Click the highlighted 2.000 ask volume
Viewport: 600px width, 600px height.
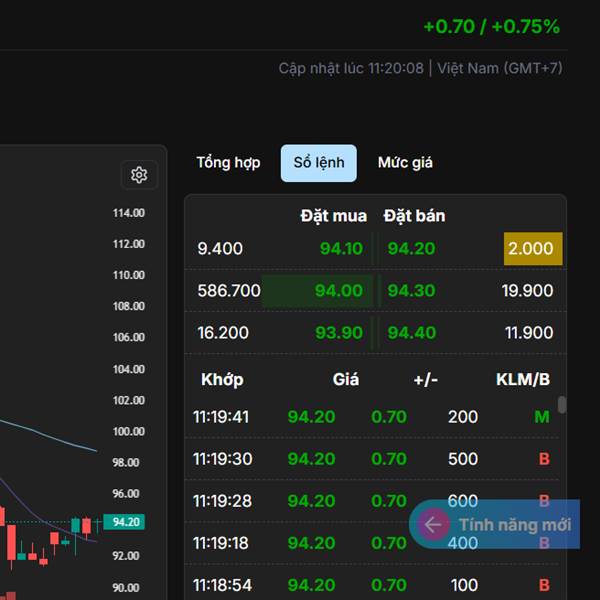533,249
